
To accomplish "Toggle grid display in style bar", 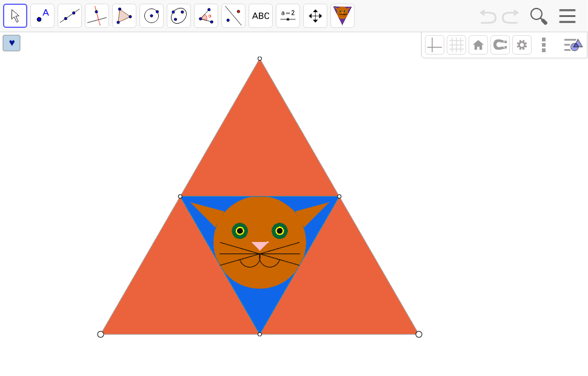I will 456,45.
